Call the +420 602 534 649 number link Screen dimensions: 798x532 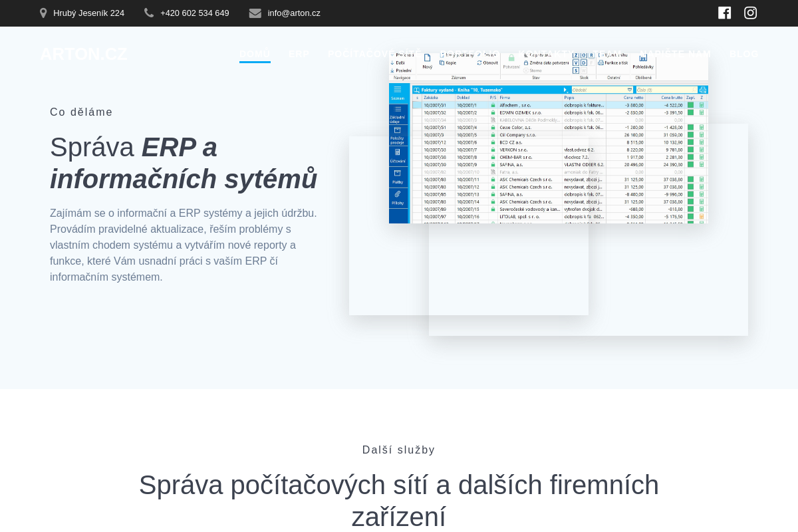point(195,13)
